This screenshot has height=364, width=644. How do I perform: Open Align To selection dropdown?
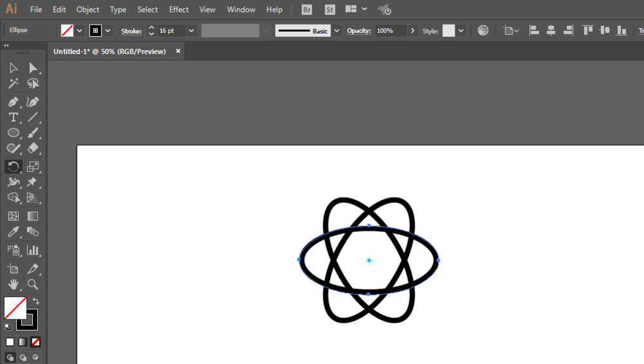pos(511,31)
